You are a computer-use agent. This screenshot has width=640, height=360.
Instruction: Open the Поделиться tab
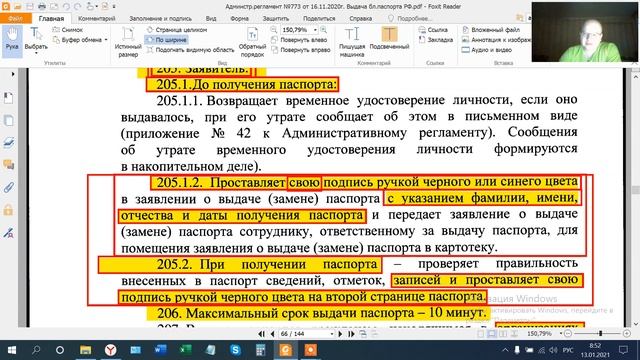tap(319, 18)
